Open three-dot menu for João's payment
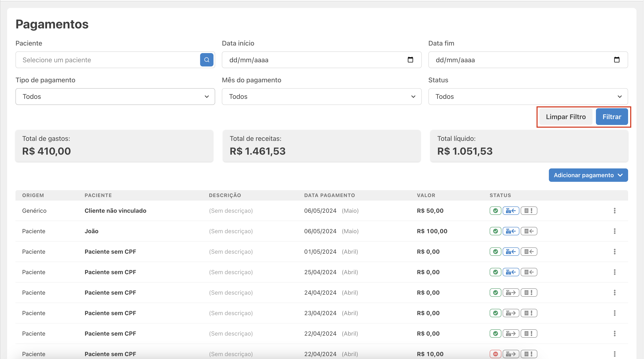Image resolution: width=644 pixels, height=359 pixels. pyautogui.click(x=615, y=231)
